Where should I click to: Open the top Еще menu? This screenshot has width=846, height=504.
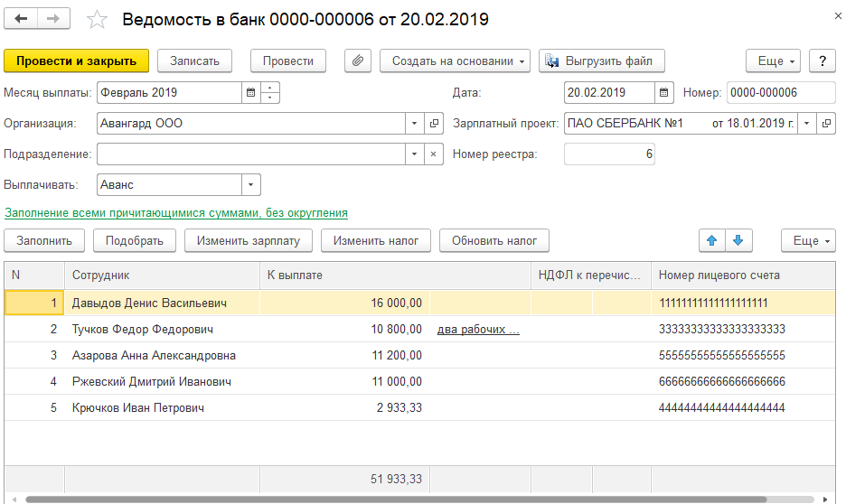pos(773,61)
